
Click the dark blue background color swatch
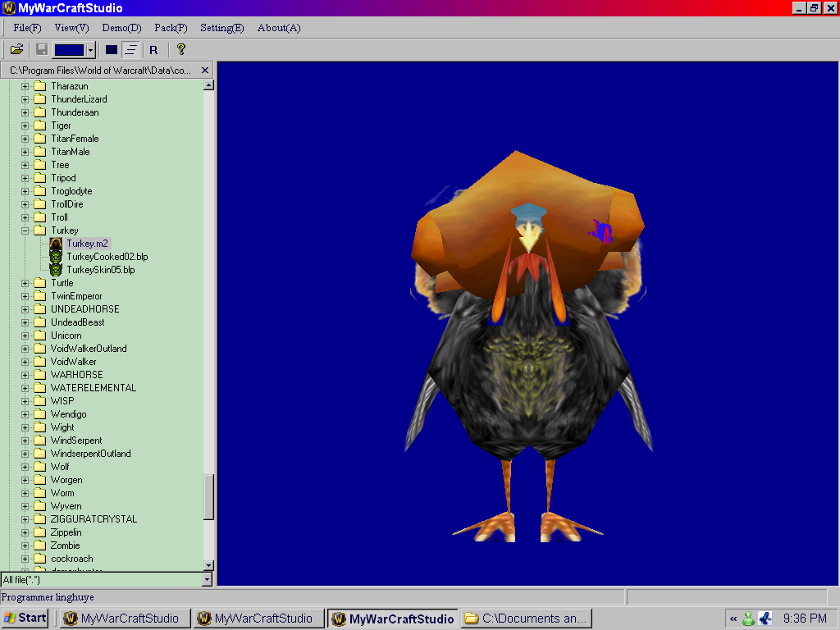(69, 50)
